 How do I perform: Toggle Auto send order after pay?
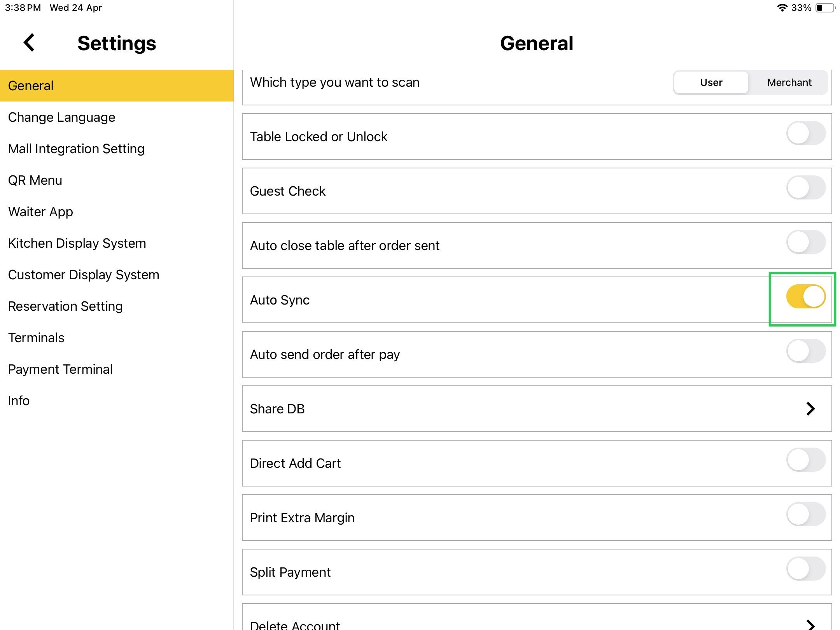[805, 351]
